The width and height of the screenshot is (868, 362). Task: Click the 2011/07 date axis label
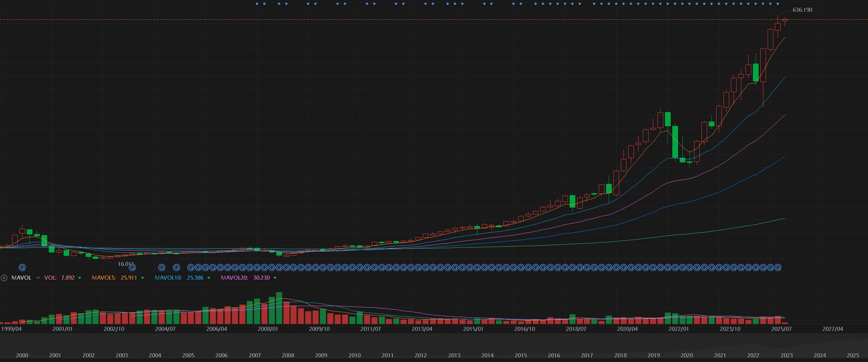click(x=371, y=329)
